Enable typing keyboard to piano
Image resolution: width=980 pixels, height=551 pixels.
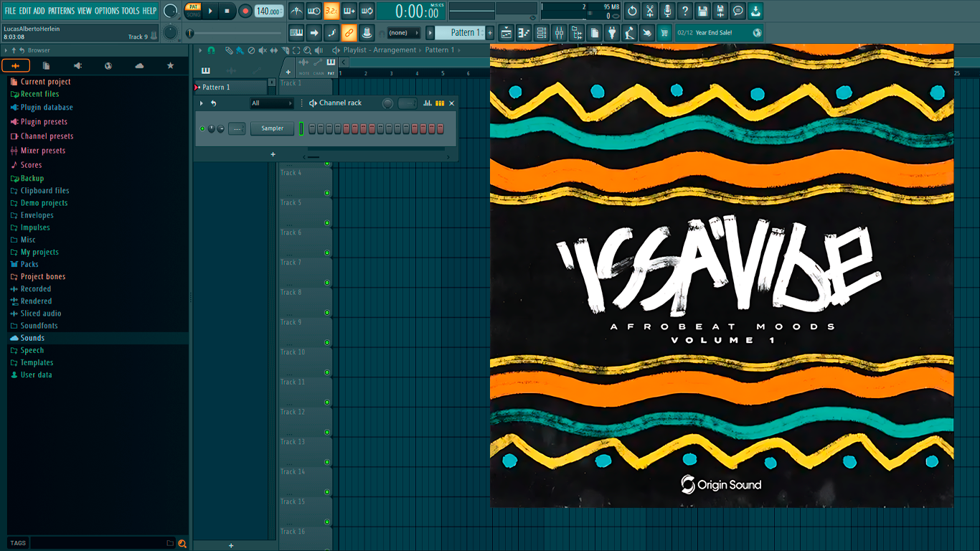(x=296, y=32)
